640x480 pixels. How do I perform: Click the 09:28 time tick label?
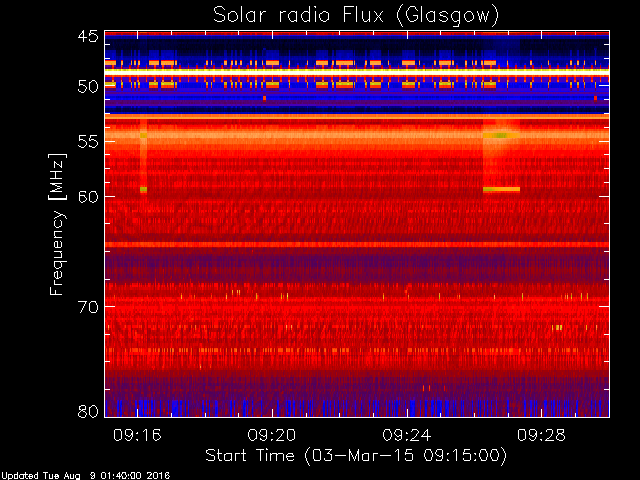click(541, 435)
